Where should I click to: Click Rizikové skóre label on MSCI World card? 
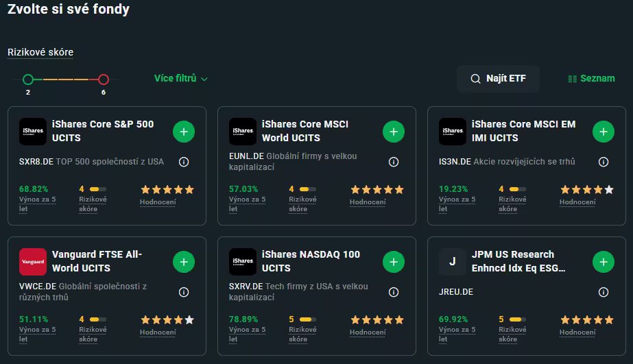pos(302,204)
